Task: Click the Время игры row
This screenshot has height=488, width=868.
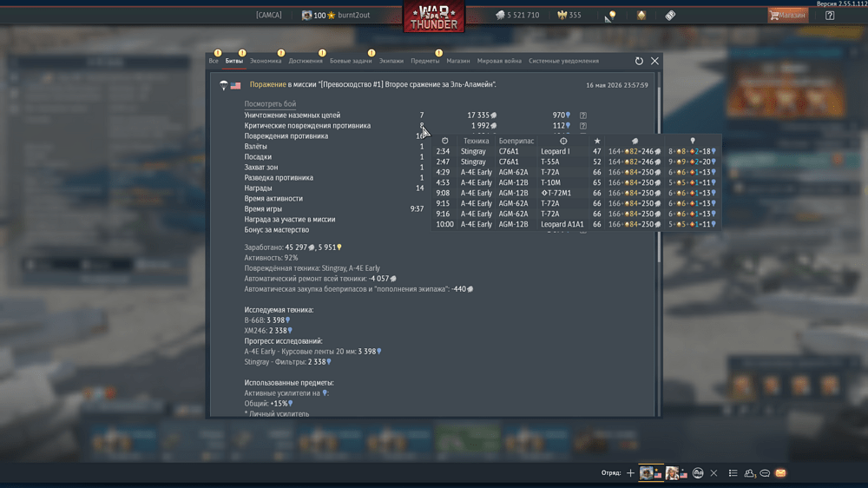Action: click(x=334, y=208)
